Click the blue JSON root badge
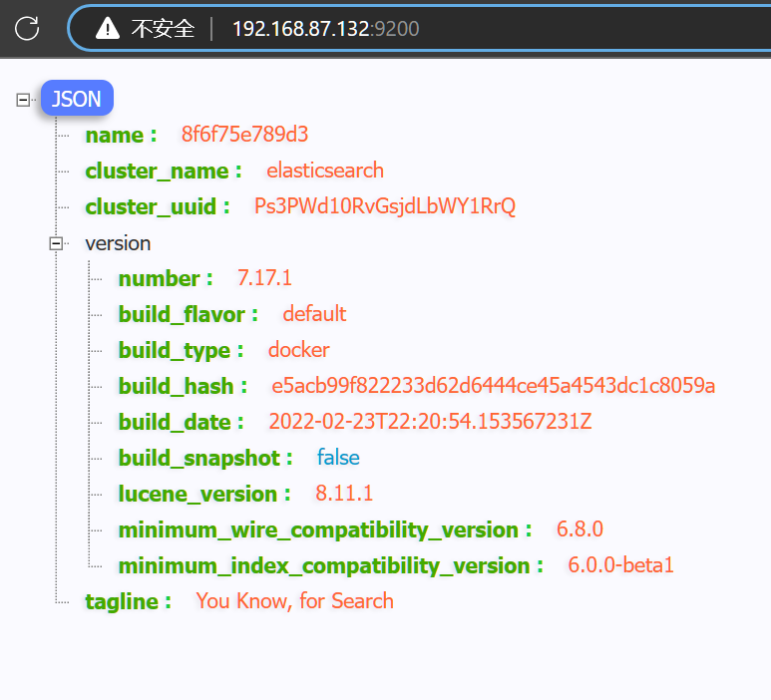 coord(77,99)
